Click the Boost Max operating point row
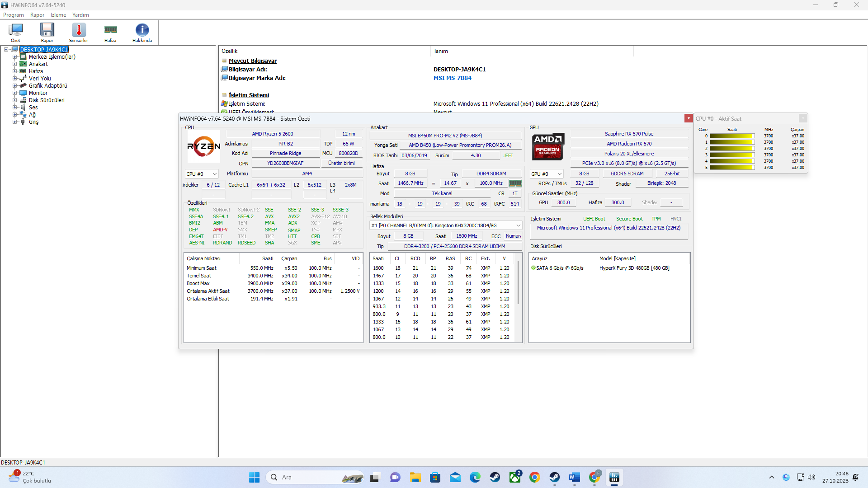Image resolution: width=868 pixels, height=488 pixels. [273, 283]
